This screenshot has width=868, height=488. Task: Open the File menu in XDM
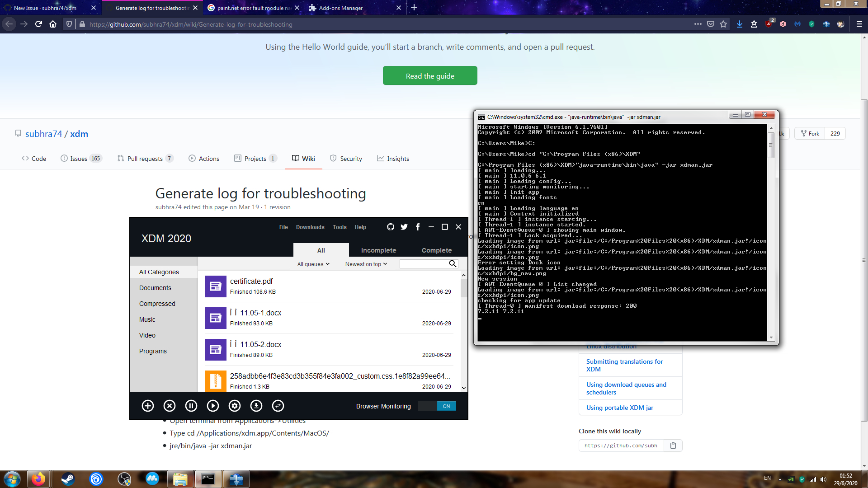point(283,227)
